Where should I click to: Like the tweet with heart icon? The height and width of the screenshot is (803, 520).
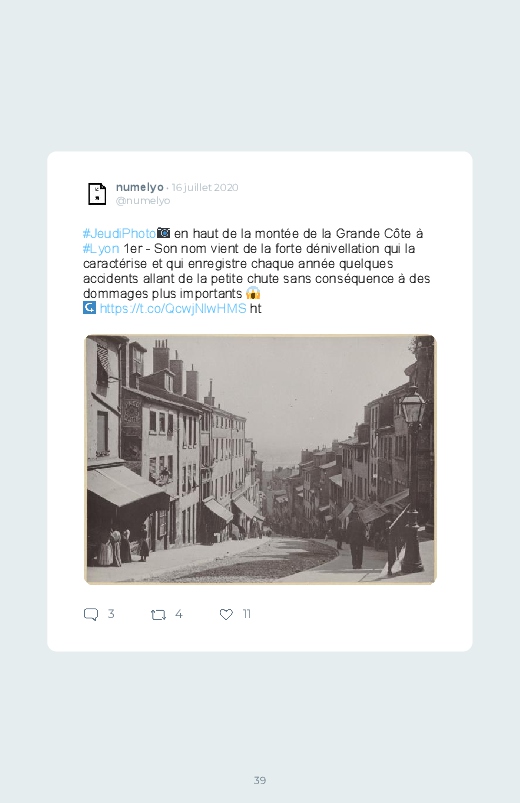coord(226,614)
